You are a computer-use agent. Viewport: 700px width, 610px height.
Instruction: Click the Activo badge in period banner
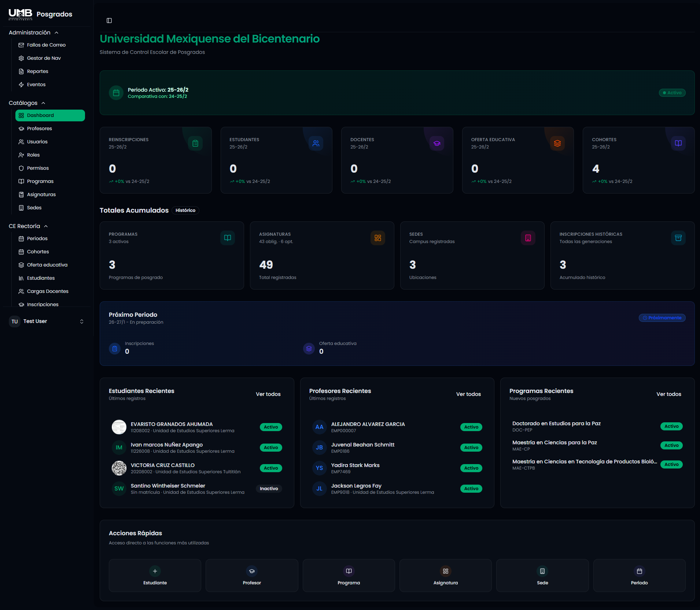tap(672, 93)
